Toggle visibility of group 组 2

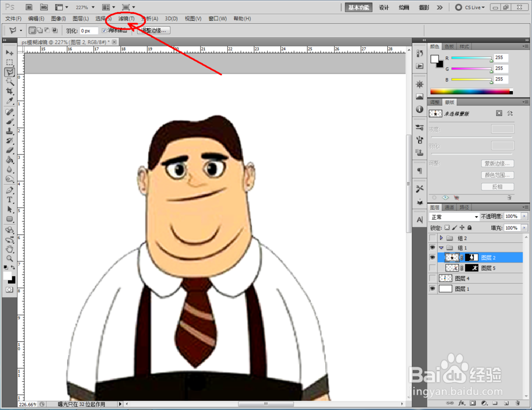coord(433,238)
